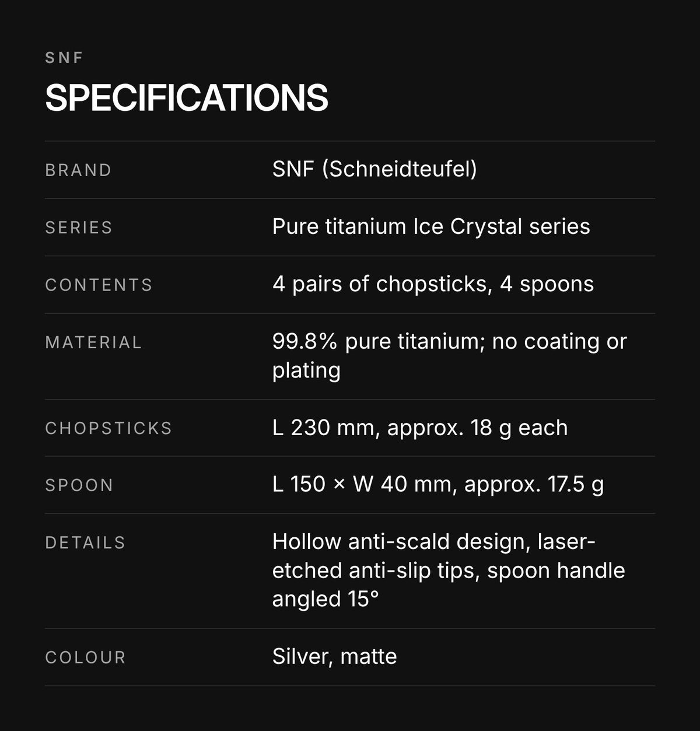This screenshot has height=731, width=700.
Task: Click the angled 15° text in details
Action: coord(325,599)
